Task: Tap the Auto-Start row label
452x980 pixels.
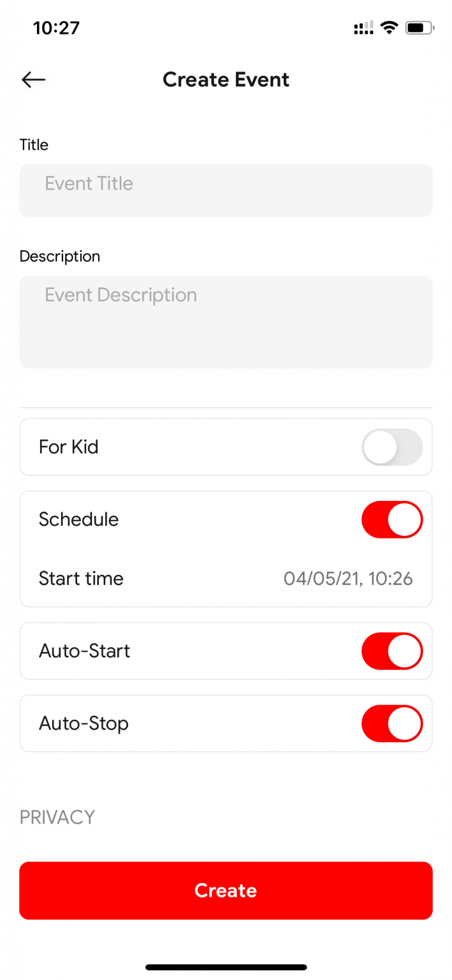Action: tap(84, 651)
